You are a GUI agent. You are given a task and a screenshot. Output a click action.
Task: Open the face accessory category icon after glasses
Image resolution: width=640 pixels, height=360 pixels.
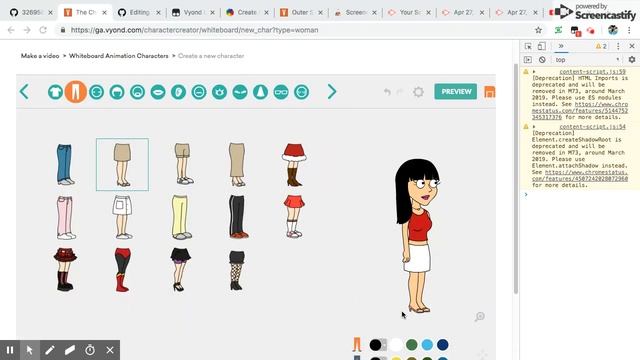pyautogui.click(x=302, y=92)
